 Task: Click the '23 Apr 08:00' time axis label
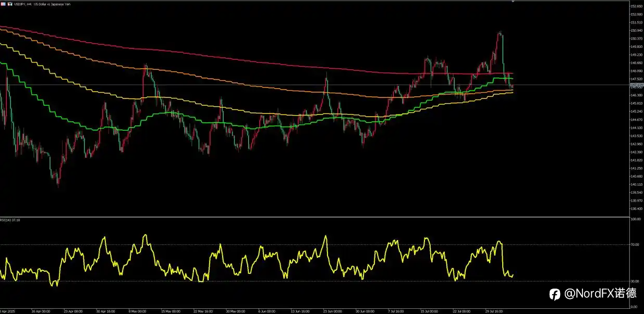(74, 311)
